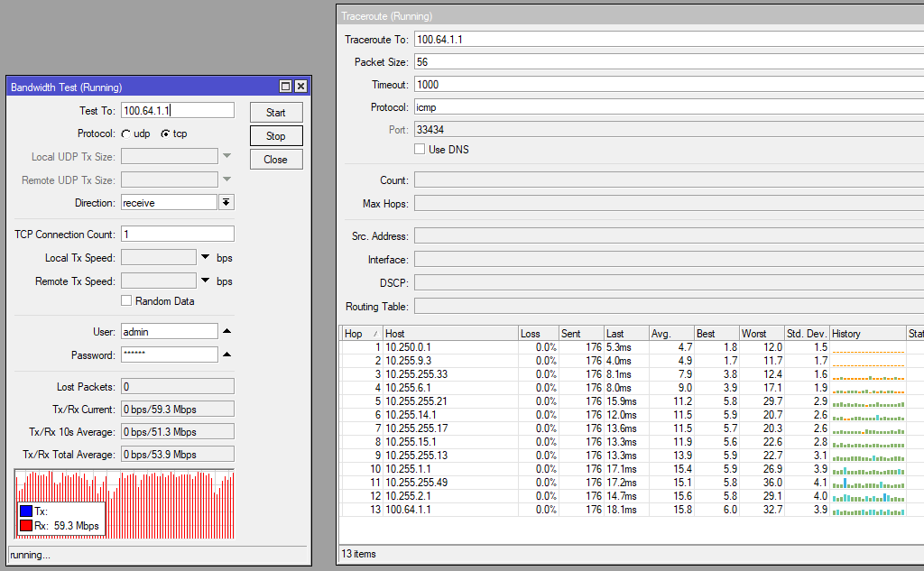Sort by the History column header

pos(868,334)
